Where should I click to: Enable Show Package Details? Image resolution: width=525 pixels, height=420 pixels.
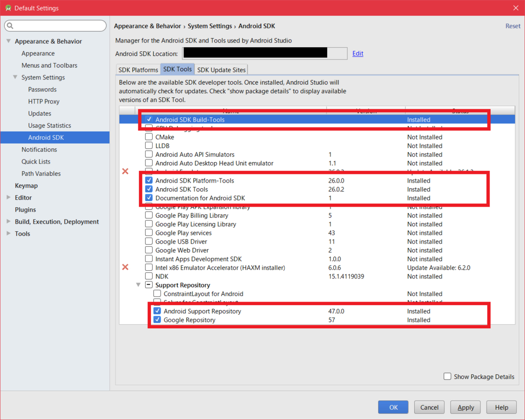(x=447, y=376)
